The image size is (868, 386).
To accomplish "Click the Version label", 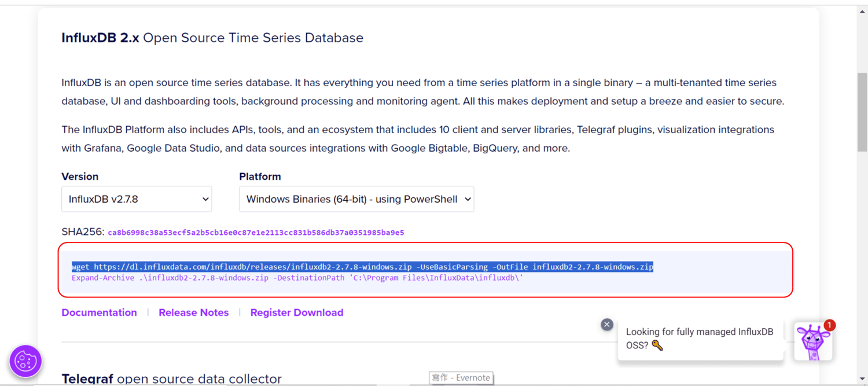I will (x=80, y=177).
